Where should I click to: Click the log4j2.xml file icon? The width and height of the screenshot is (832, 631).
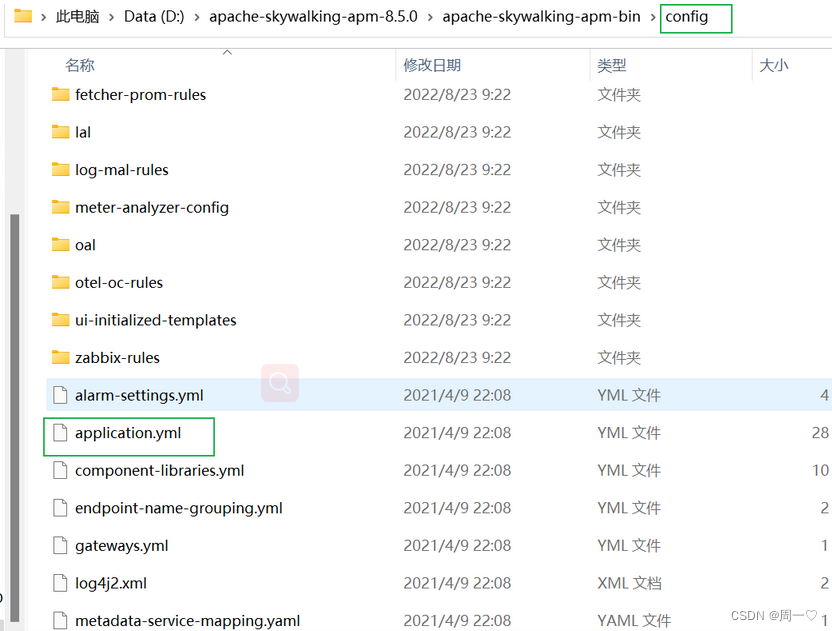(x=60, y=583)
